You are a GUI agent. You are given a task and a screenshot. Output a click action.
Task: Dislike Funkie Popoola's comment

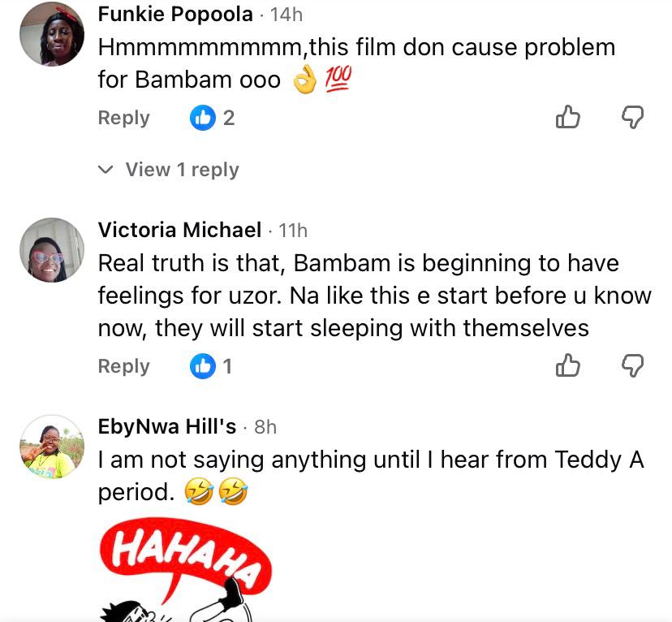(x=632, y=118)
